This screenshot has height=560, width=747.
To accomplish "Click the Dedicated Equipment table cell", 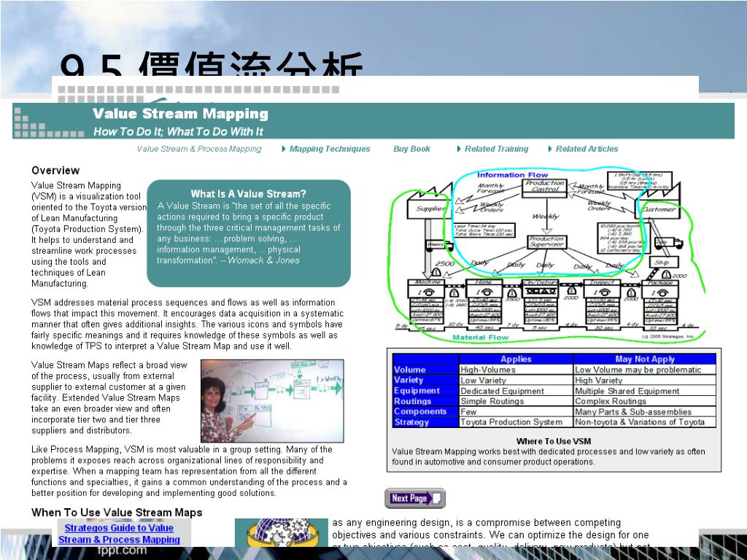I will tap(516, 391).
